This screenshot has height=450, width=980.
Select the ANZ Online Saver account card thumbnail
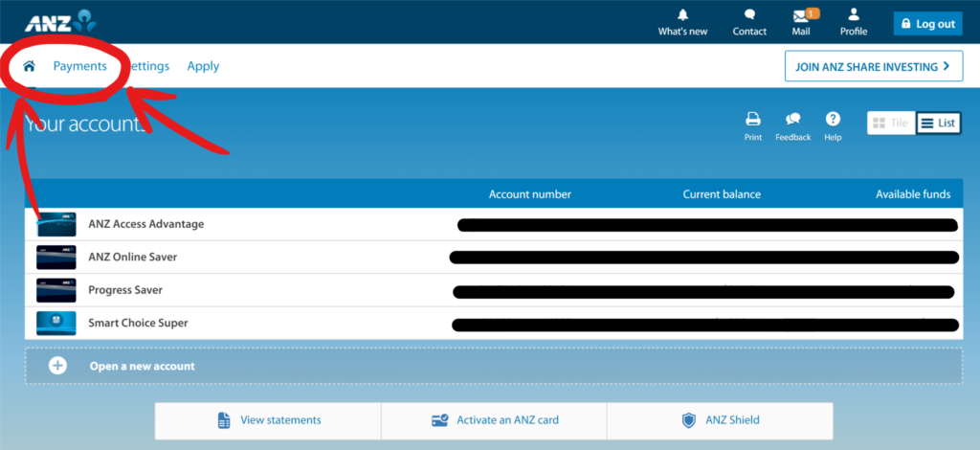(56, 258)
